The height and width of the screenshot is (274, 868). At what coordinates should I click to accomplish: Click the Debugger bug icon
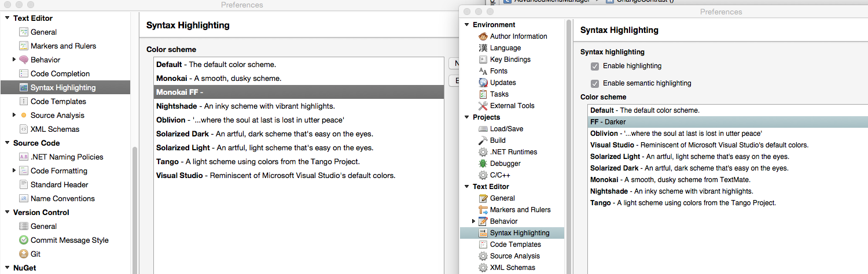pos(483,164)
